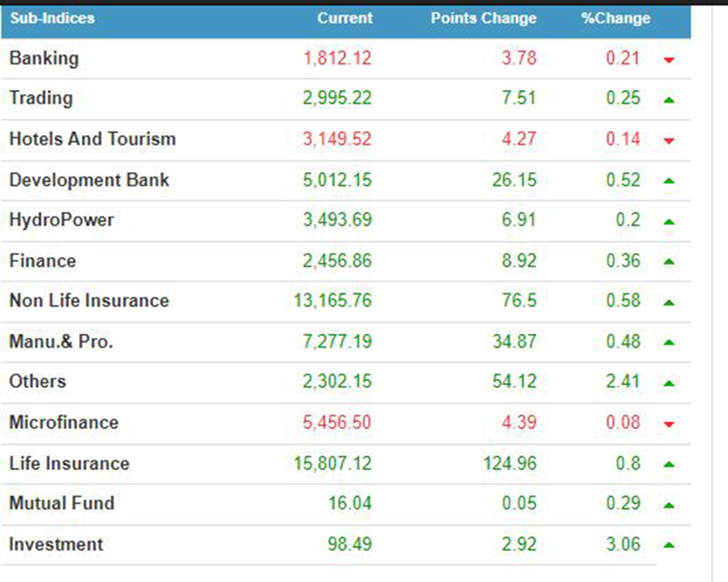The height and width of the screenshot is (582, 728).
Task: Click the green up arrow beside Trading
Action: click(x=669, y=100)
